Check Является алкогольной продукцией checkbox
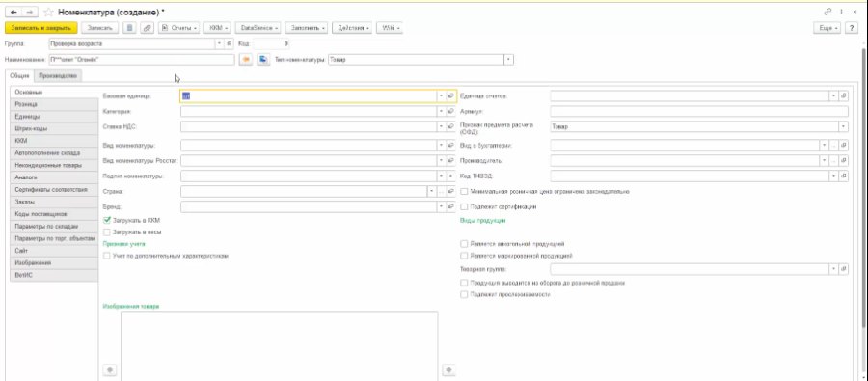 click(x=464, y=244)
